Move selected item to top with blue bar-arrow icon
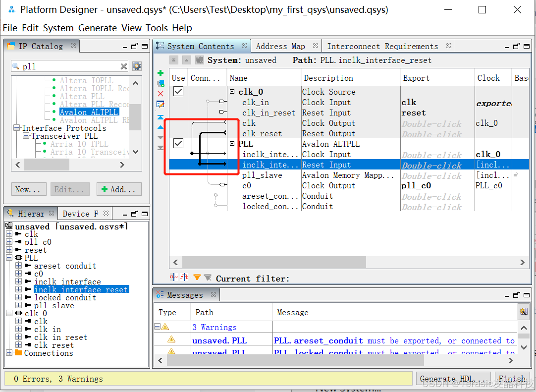 pos(161,117)
